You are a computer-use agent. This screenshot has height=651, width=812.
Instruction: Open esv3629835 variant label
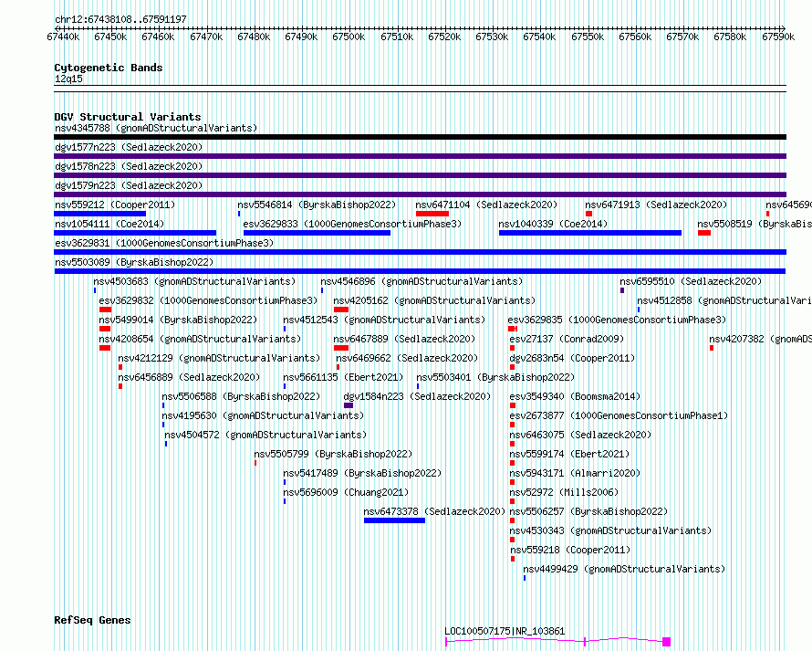617,320
